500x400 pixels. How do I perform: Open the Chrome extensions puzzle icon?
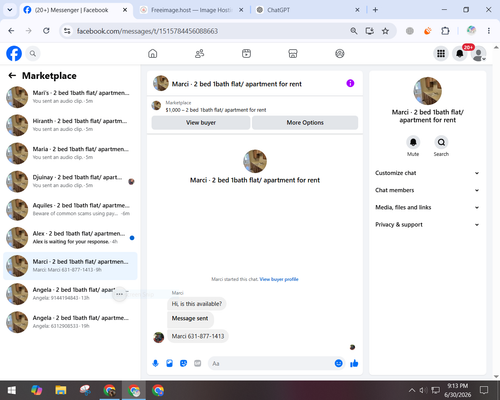tap(445, 31)
